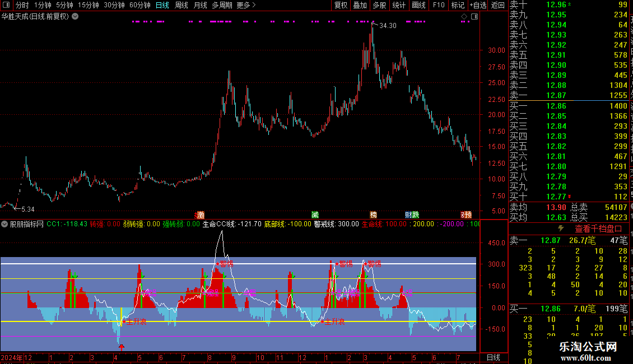Select the 卖一 order row at 12.87
Image resolution: width=633 pixels, height=364 pixels.
click(x=569, y=96)
